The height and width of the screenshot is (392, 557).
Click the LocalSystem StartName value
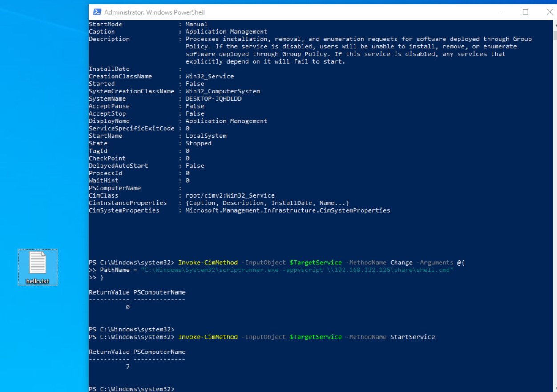(x=206, y=136)
